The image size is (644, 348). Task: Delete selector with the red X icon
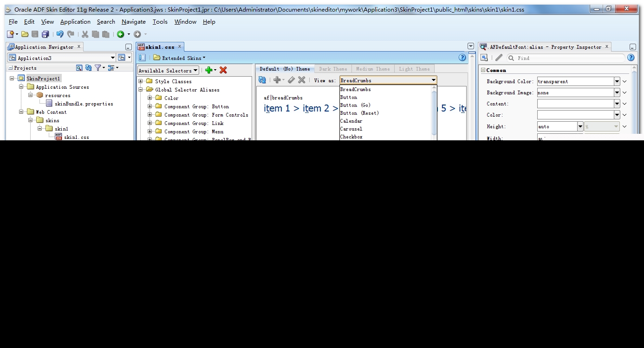223,70
